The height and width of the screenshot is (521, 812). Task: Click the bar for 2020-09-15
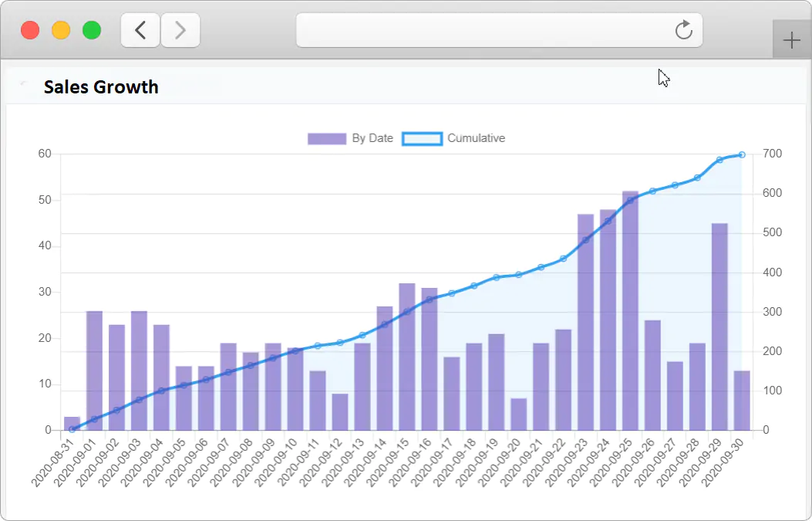[409, 355]
